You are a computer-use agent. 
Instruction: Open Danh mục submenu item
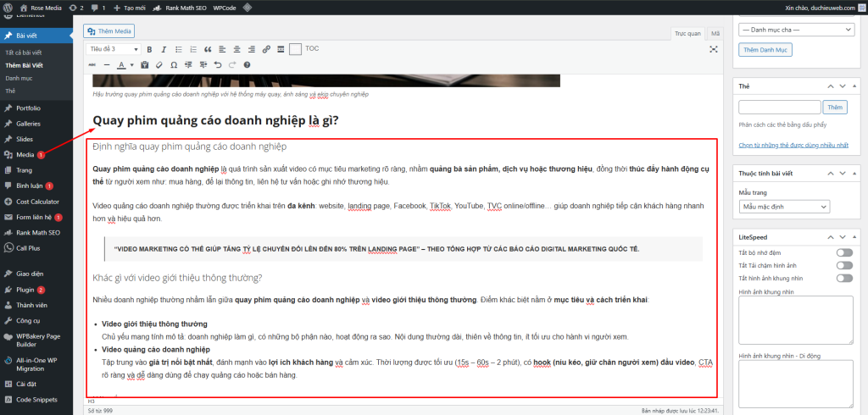(19, 78)
